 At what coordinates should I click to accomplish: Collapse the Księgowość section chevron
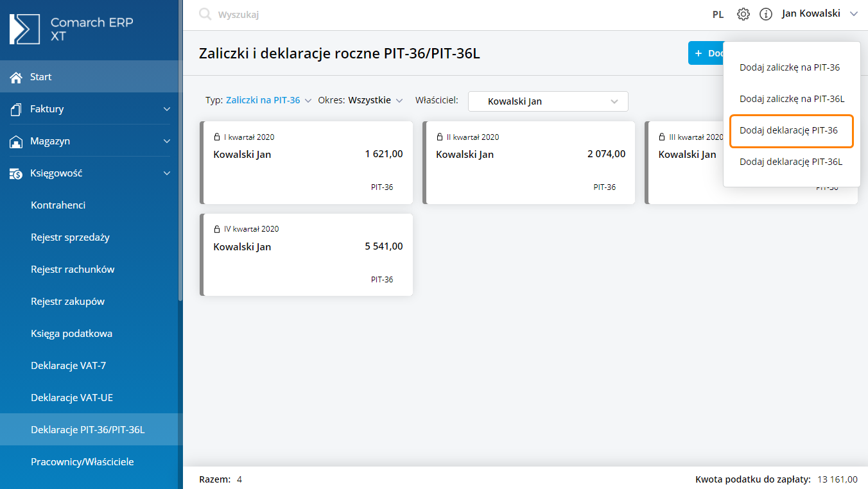tap(166, 173)
